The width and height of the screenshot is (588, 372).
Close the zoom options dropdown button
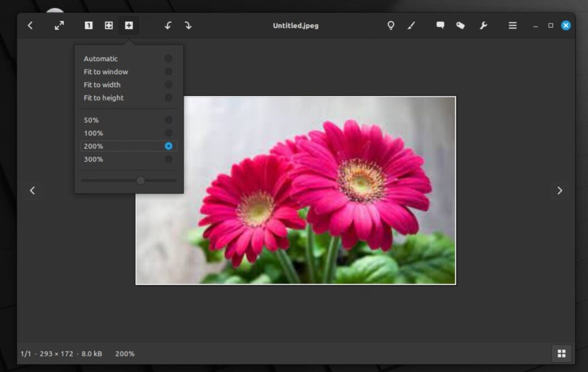point(129,25)
